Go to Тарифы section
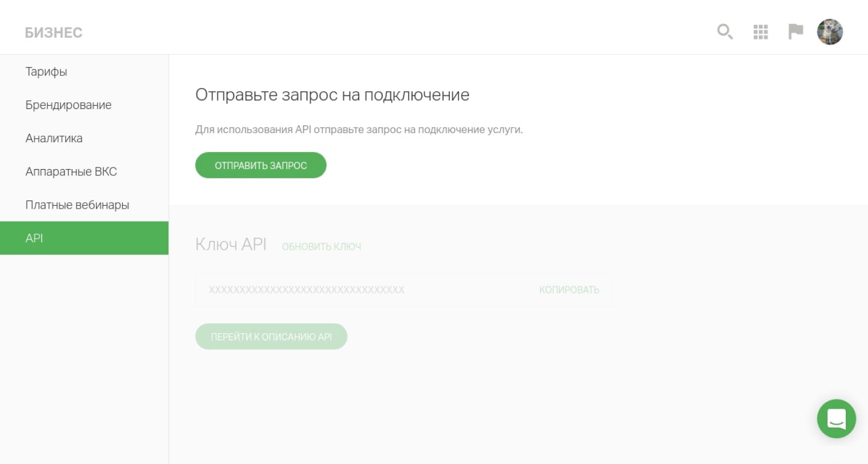868x464 pixels. 46,71
